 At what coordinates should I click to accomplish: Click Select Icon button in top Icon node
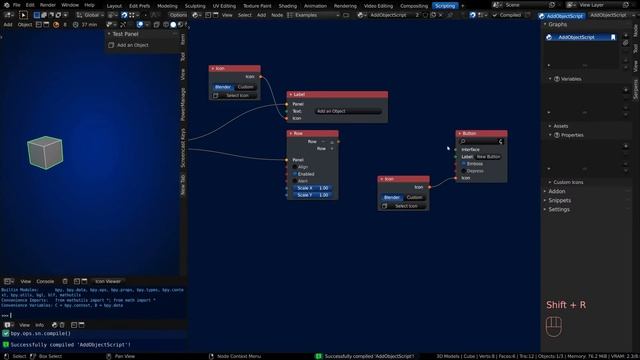click(234, 96)
